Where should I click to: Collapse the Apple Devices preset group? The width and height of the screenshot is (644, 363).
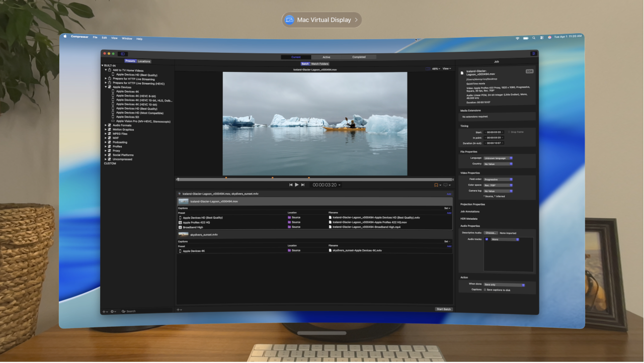point(106,86)
